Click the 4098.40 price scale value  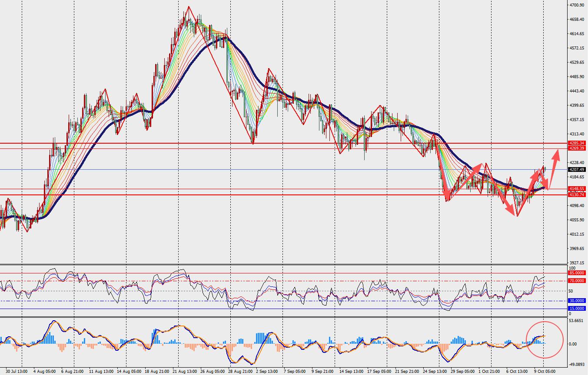point(577,206)
